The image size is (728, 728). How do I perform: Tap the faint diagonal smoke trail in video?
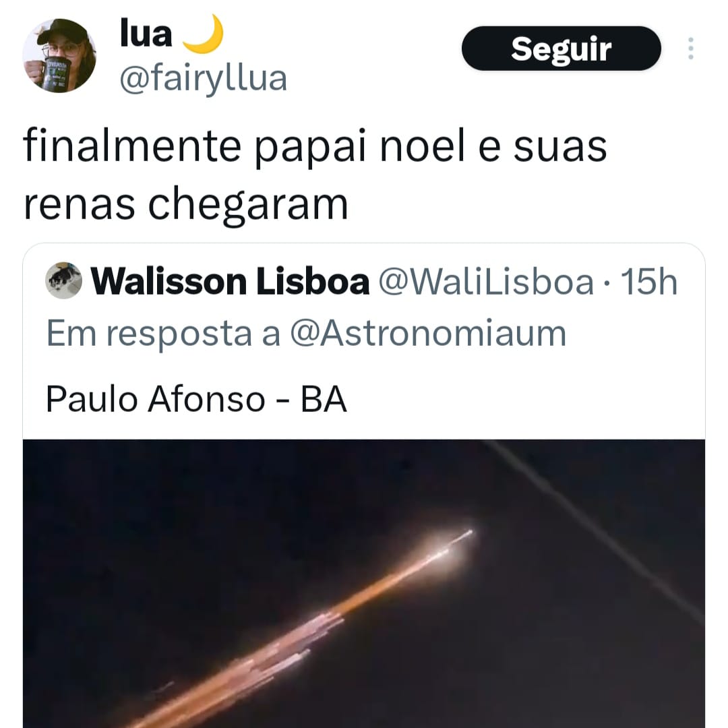595,529
